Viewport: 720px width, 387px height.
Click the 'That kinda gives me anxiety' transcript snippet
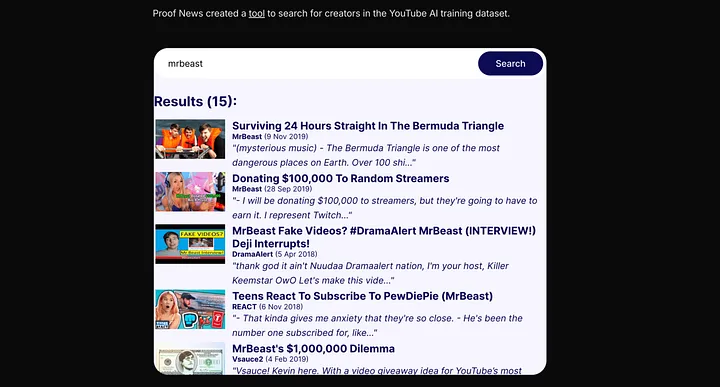coord(377,325)
